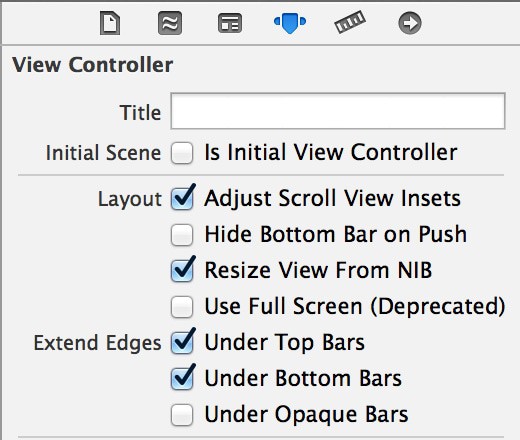Uncheck Under Bottom Bars checkbox

182,379
